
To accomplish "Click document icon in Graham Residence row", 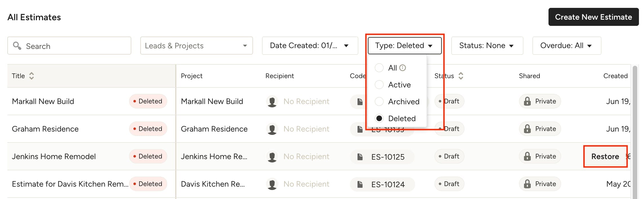I will (360, 129).
